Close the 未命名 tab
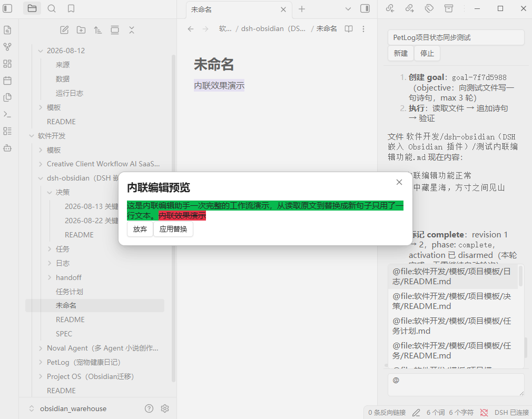This screenshot has height=419, width=532. (283, 10)
